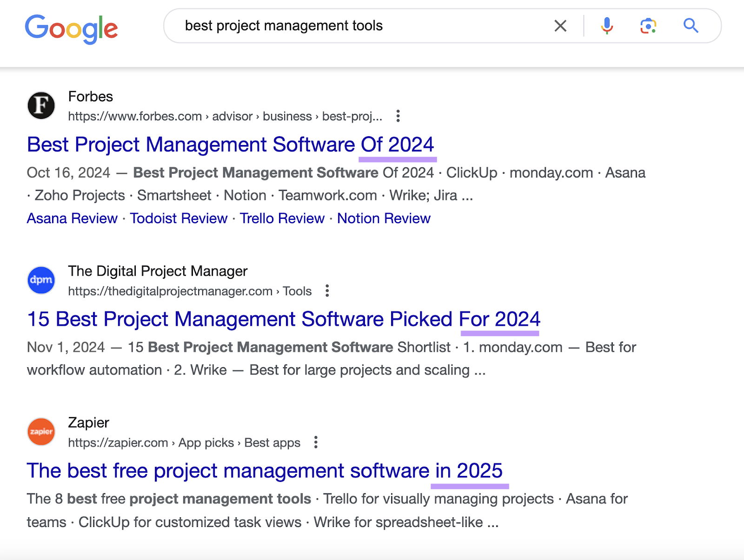The height and width of the screenshot is (560, 744).
Task: Click the Asana Review sitelink
Action: coord(72,218)
